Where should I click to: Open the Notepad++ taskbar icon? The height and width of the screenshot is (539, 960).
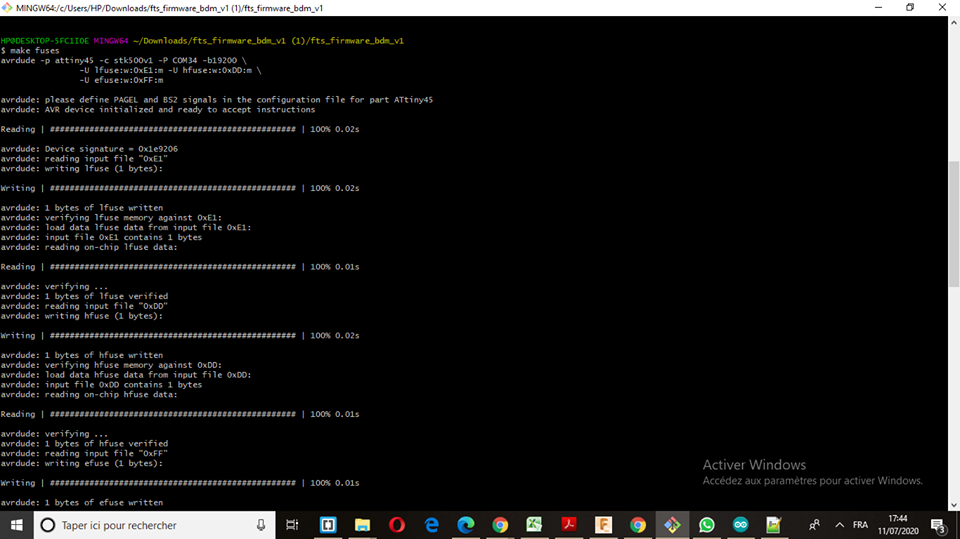pyautogui.click(x=774, y=525)
